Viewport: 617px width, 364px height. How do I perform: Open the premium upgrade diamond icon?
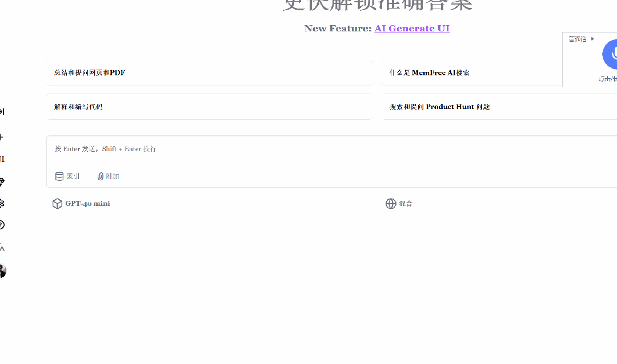pyautogui.click(x=2, y=181)
